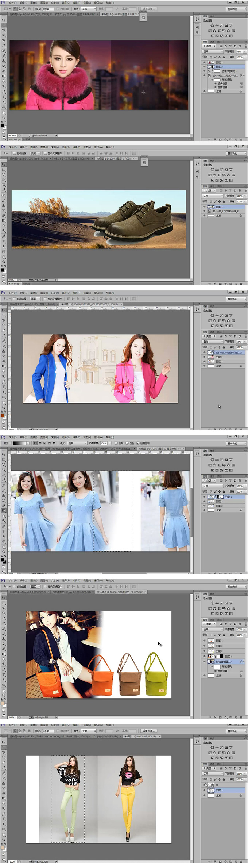Hide 图层 2 in the blazer window

point(204,357)
